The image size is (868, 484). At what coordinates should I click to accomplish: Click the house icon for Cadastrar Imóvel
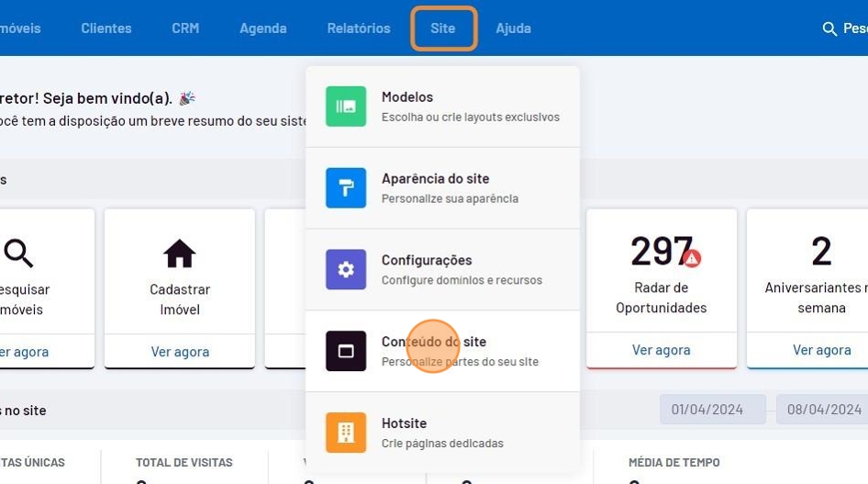point(180,253)
